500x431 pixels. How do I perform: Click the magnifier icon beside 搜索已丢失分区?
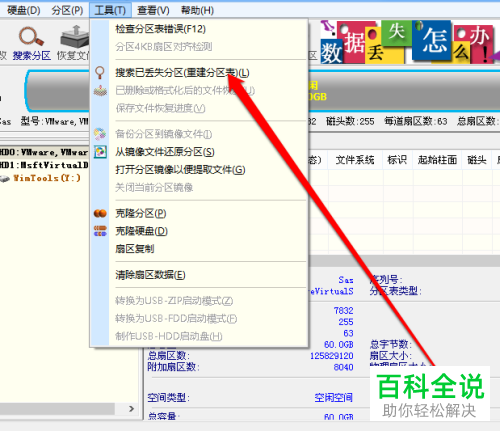(x=100, y=72)
